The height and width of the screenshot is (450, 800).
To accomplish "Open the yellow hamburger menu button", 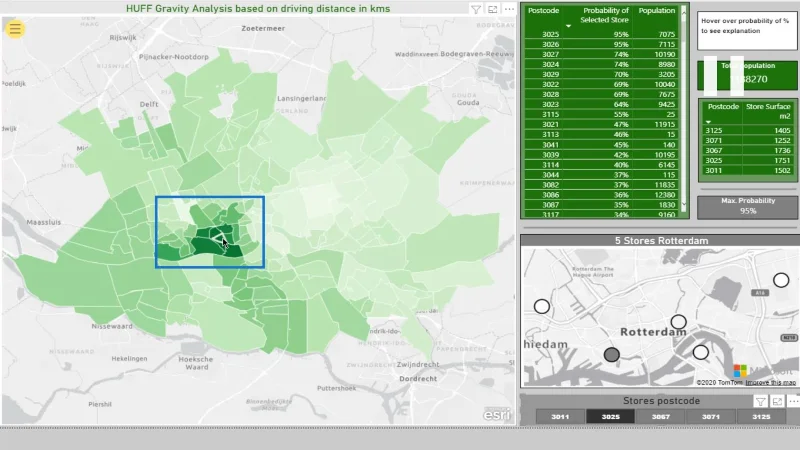I will 15,29.
